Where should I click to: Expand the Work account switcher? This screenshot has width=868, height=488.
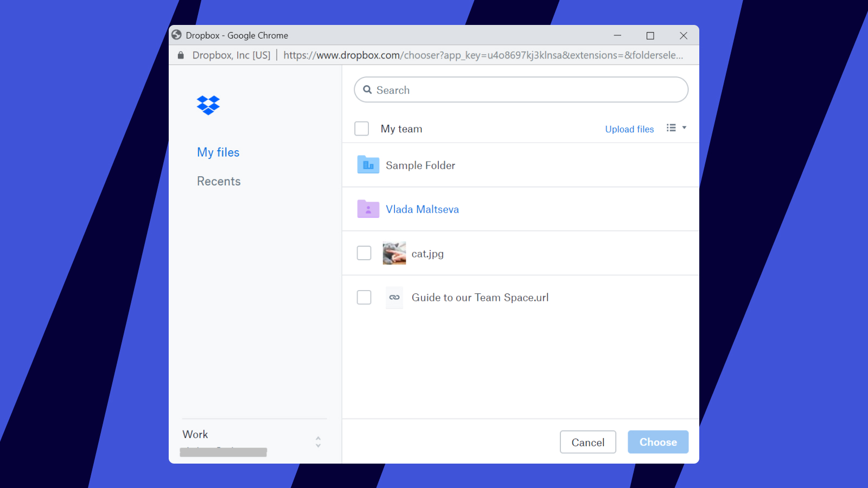pos(318,441)
